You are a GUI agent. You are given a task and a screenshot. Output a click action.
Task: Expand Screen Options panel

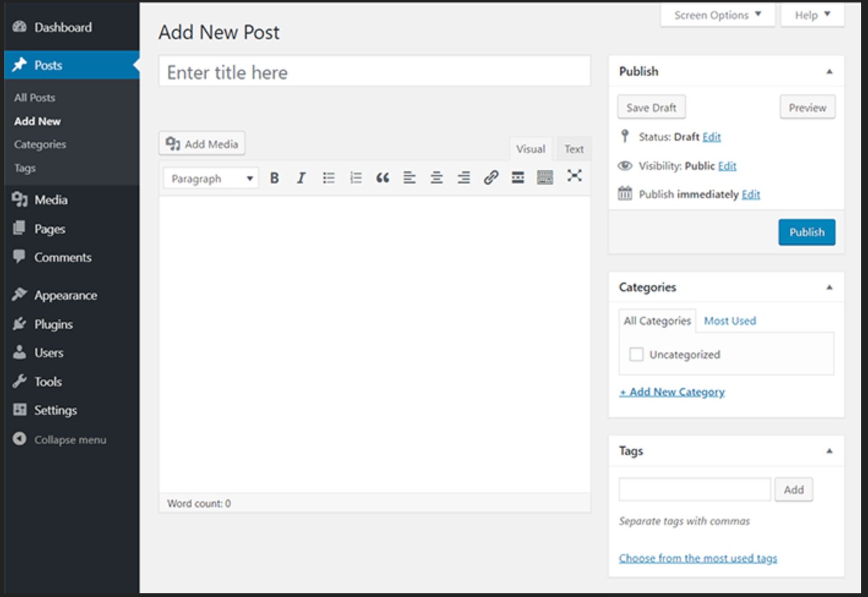717,15
